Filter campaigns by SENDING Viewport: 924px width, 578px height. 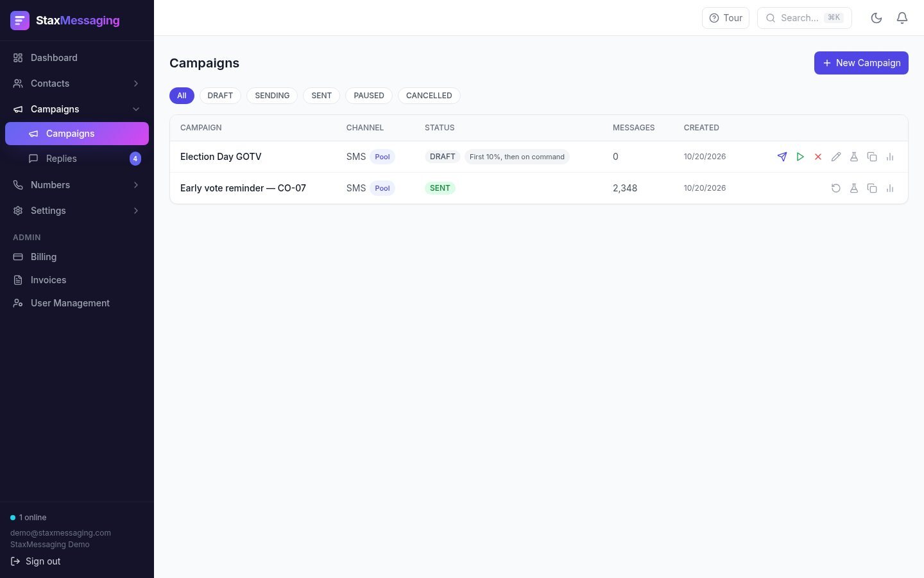click(272, 96)
